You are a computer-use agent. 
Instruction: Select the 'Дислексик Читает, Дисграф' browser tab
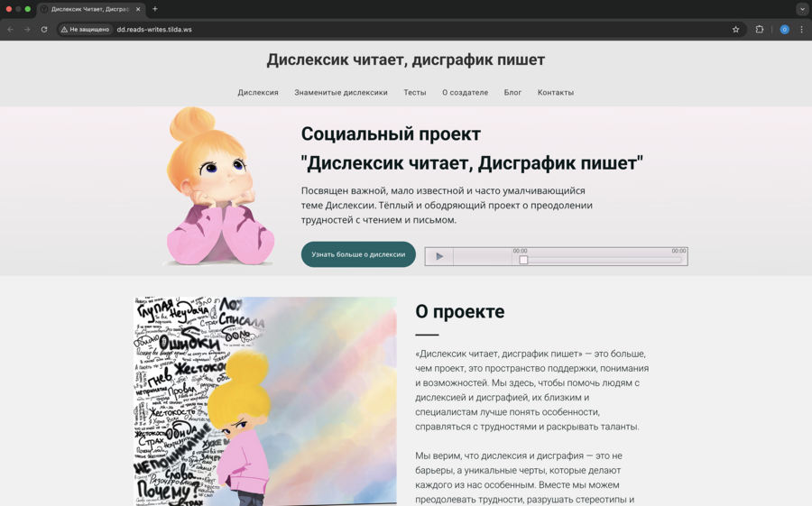(x=89, y=9)
